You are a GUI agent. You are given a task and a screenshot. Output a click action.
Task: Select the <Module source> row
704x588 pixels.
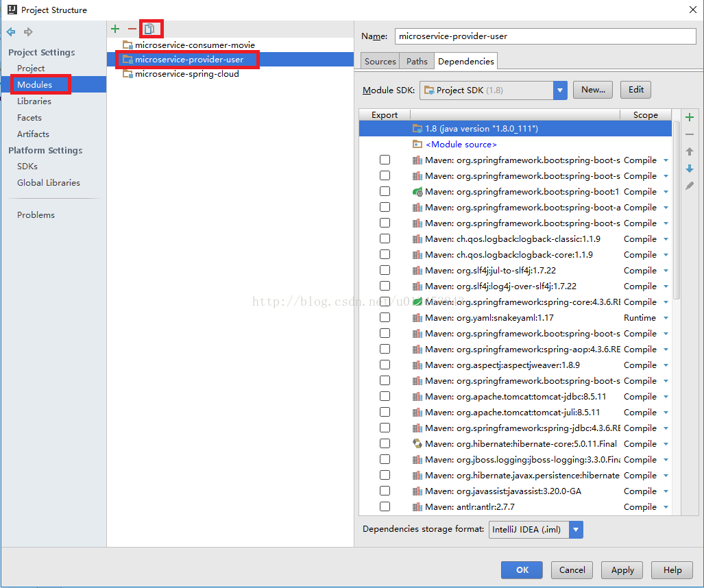(515, 144)
